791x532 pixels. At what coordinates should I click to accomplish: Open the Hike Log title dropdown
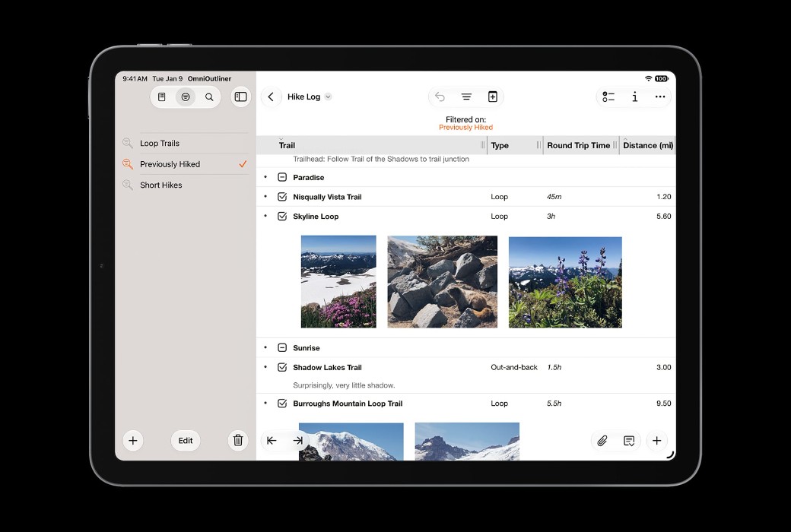click(328, 97)
